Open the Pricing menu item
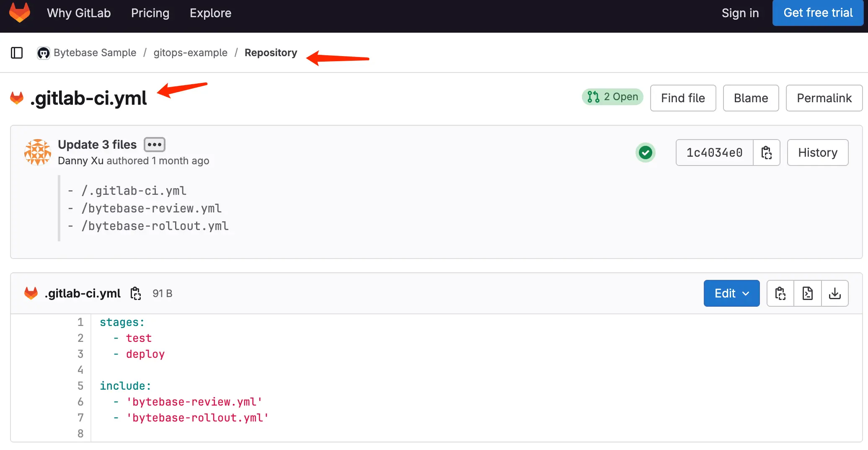This screenshot has width=868, height=450. 150,13
